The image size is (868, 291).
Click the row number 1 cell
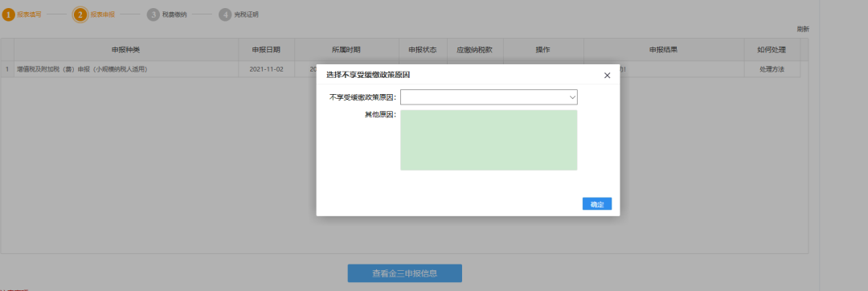click(x=7, y=69)
